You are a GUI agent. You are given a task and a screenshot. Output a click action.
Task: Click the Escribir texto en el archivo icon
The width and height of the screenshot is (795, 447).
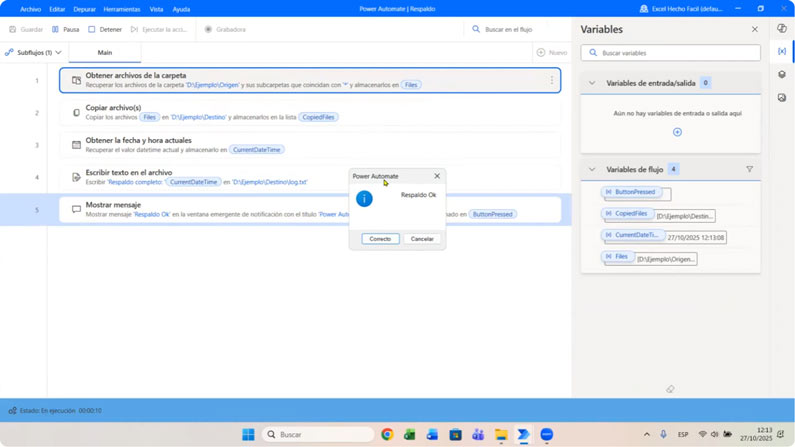point(76,177)
